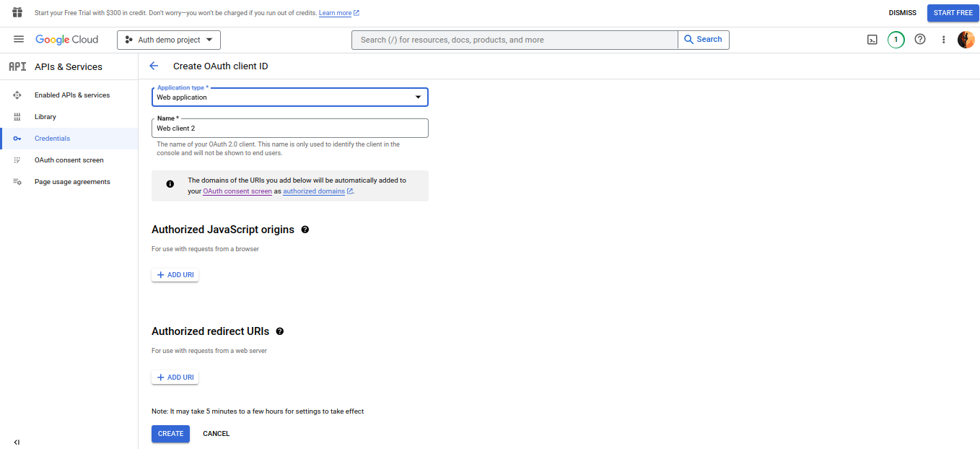Click the Page usage agreements icon
Viewport: 980px width, 449px height.
[x=17, y=182]
